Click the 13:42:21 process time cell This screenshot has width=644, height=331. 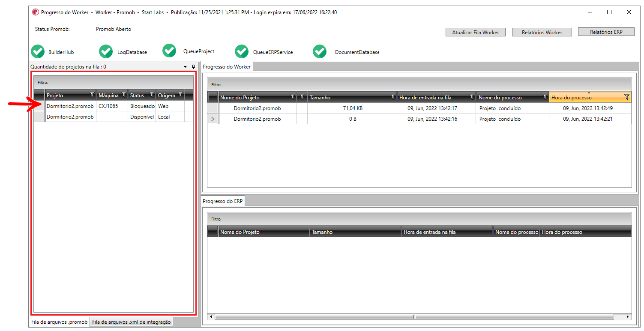pyautogui.click(x=590, y=119)
